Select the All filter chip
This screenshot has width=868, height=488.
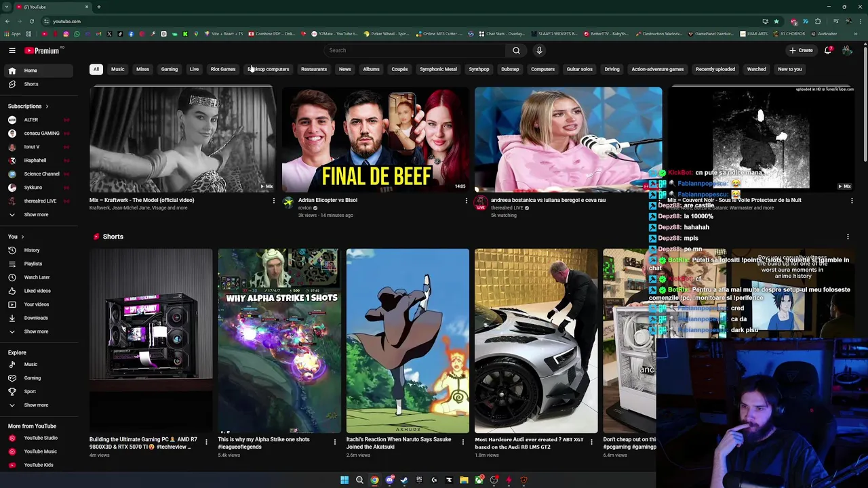(x=96, y=69)
